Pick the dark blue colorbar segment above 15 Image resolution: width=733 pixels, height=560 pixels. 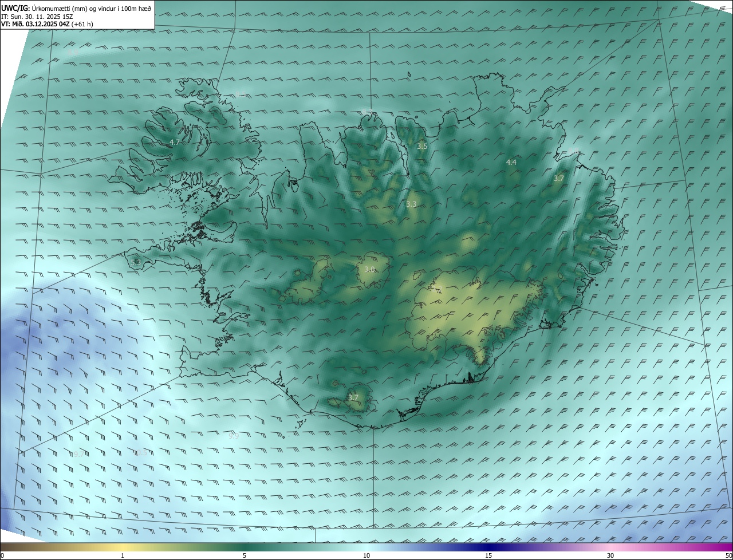pos(488,547)
